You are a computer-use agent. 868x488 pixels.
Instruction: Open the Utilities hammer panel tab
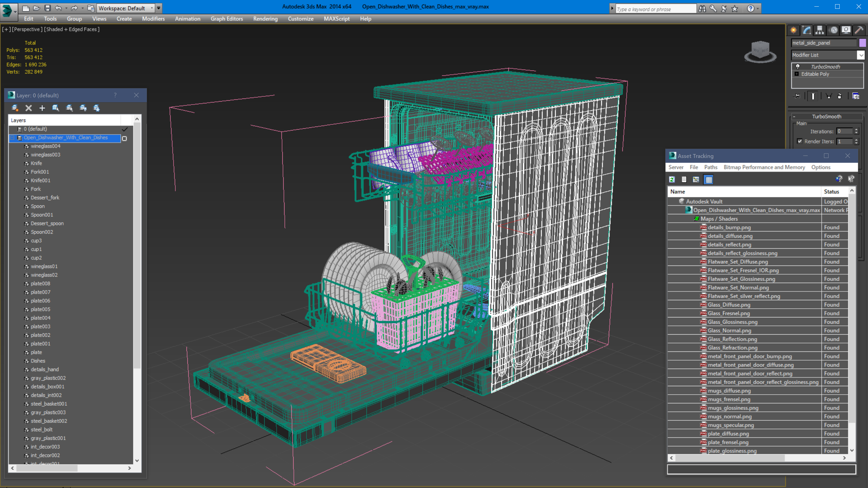(x=859, y=30)
